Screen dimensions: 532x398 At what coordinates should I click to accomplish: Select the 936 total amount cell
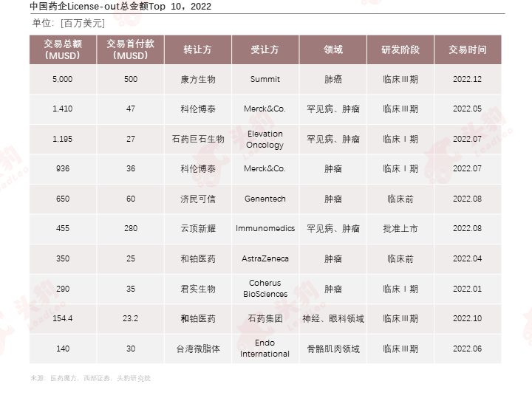point(63,168)
